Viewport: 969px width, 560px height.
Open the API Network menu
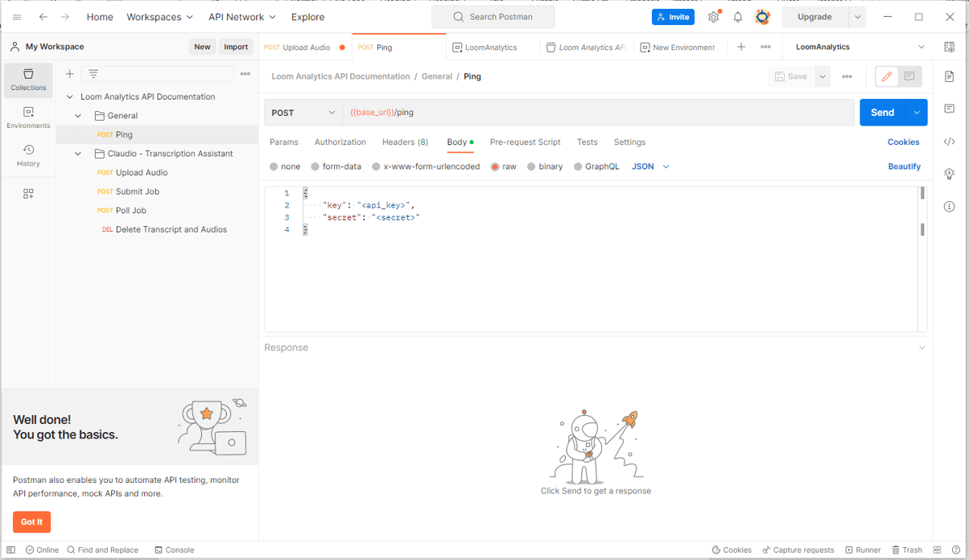tap(241, 17)
